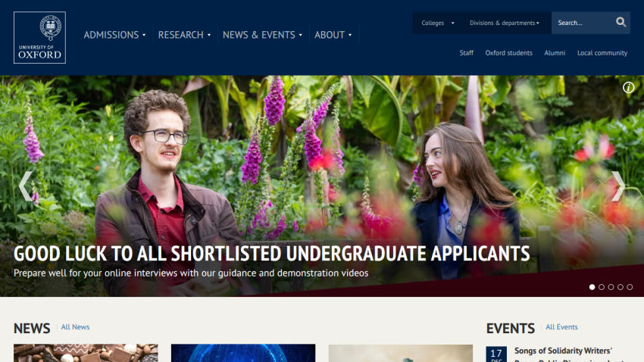Expand the About menu
This screenshot has height=362, width=644.
333,35
